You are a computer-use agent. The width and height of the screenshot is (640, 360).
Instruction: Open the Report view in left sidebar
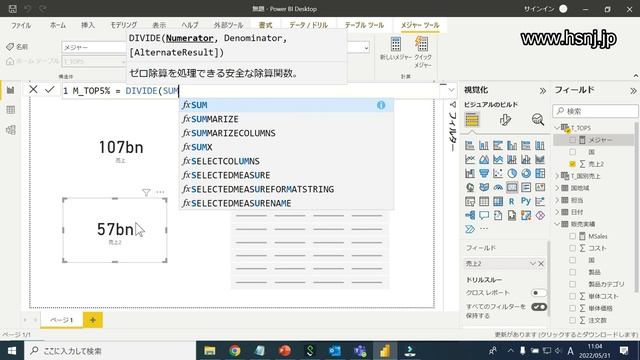click(x=11, y=90)
